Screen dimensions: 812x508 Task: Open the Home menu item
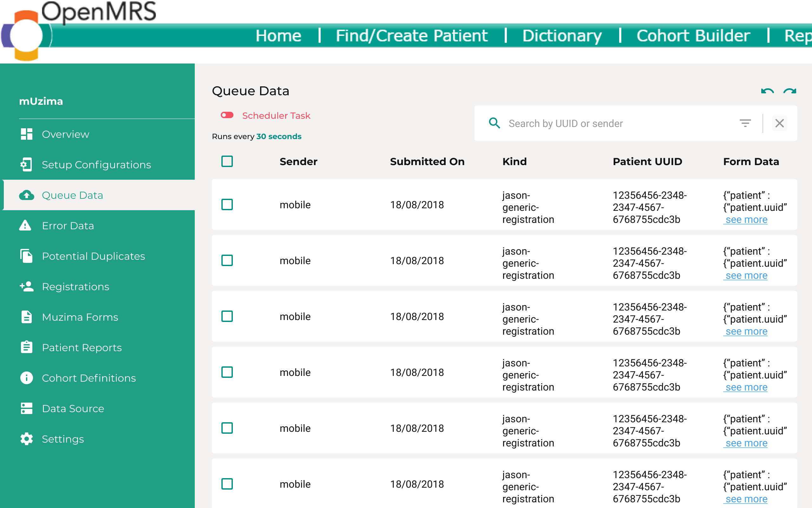coord(278,36)
